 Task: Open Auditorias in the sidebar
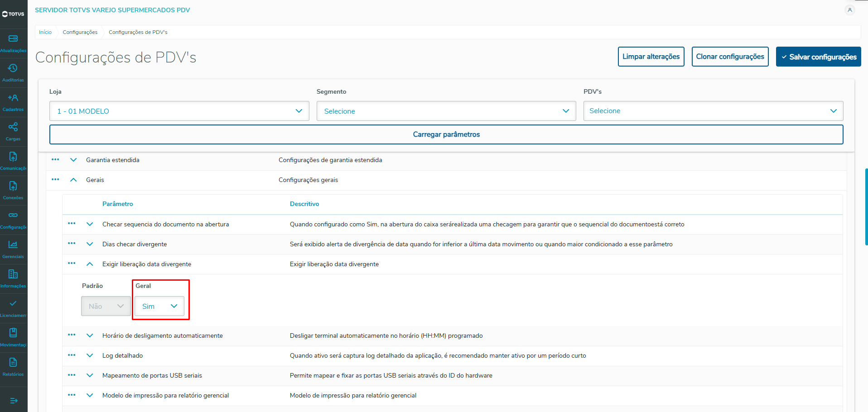point(13,73)
